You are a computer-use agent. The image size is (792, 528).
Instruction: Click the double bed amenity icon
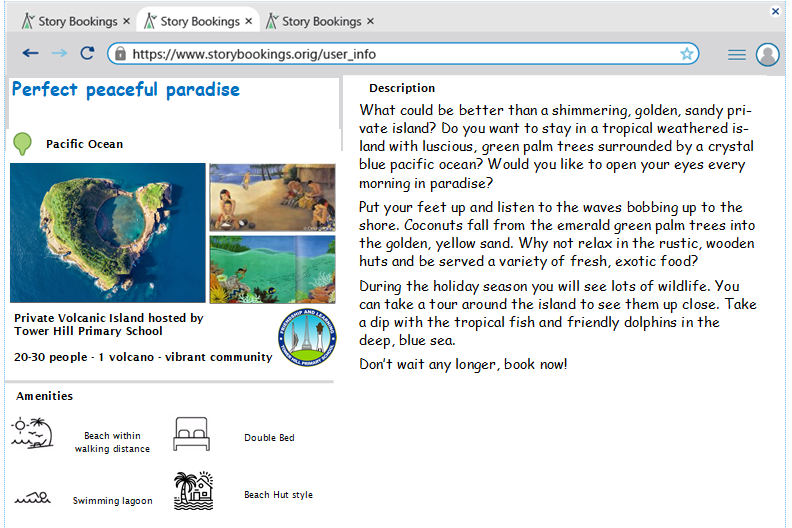click(191, 434)
